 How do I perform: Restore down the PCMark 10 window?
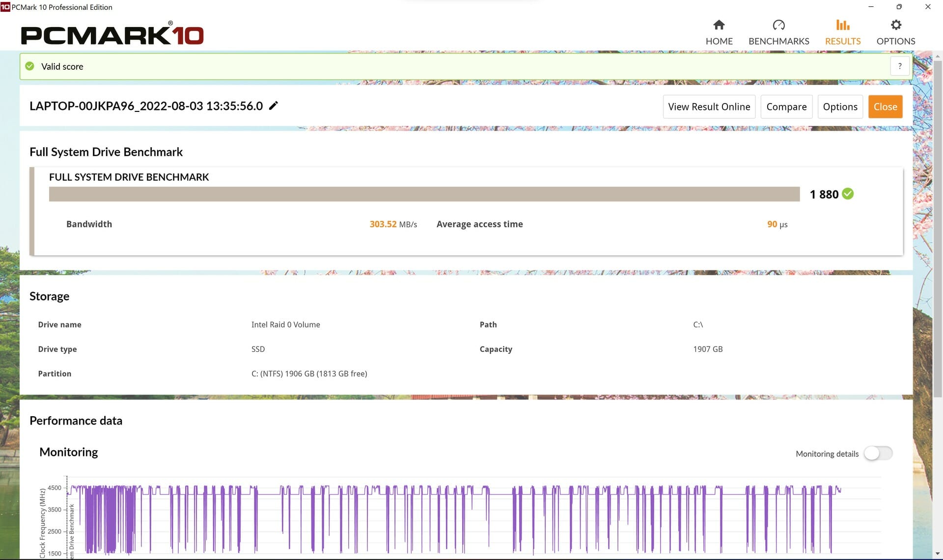click(x=899, y=7)
